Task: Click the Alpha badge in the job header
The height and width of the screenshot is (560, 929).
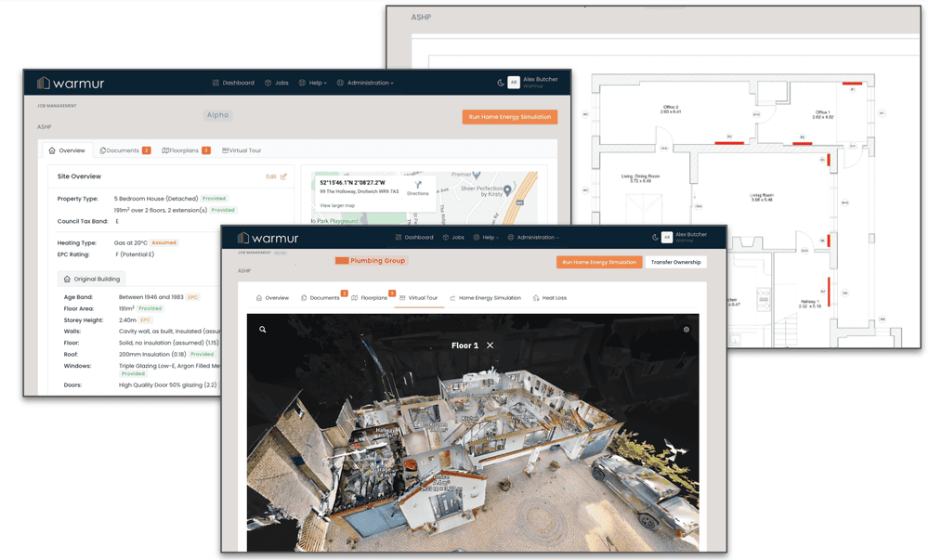Action: point(217,115)
